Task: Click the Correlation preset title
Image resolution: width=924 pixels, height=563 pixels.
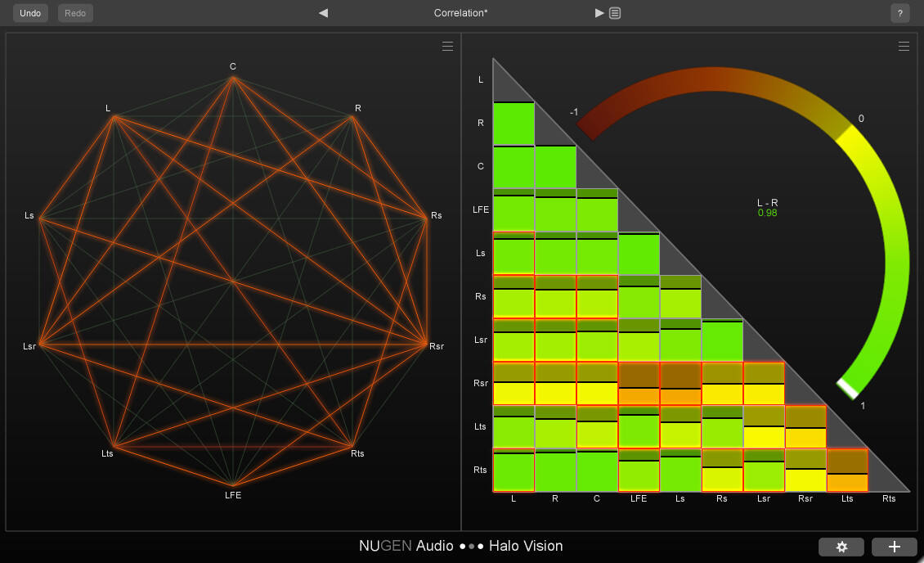Action: (x=460, y=13)
